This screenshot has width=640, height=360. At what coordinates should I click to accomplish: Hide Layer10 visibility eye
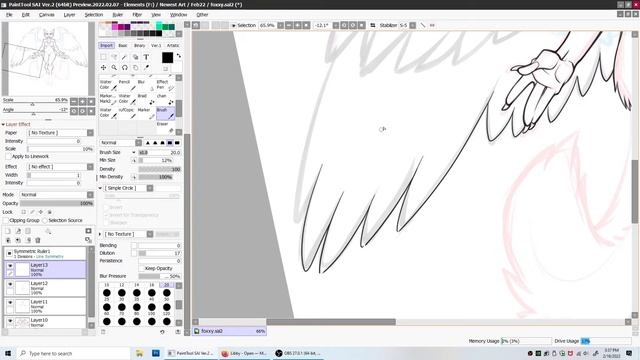click(10, 321)
